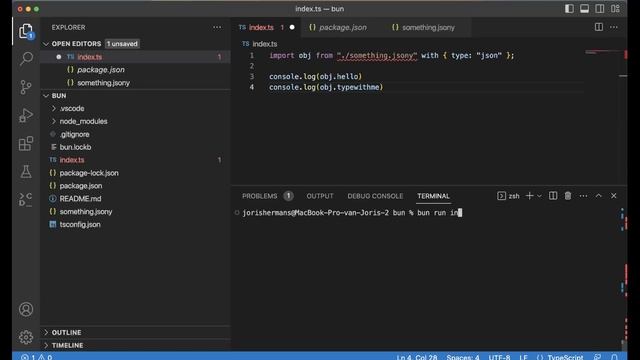
Task: Open the Remote Explorer activity icon
Action: coord(26,200)
